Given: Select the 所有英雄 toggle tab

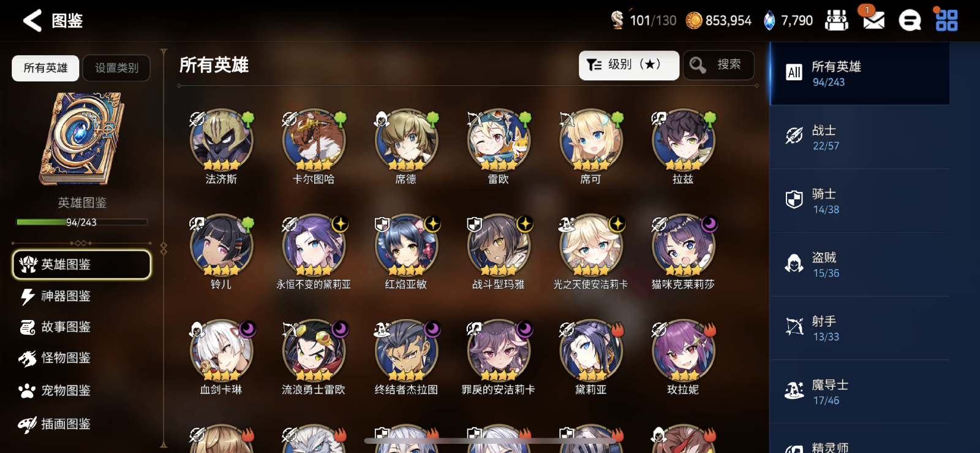Looking at the screenshot, I should coord(45,68).
